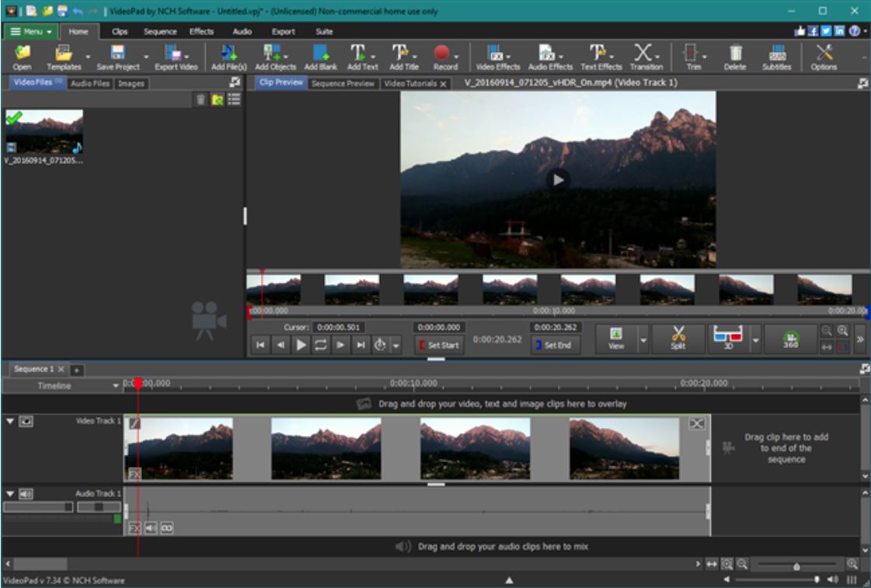Click the Set Start button
The height and width of the screenshot is (588, 871).
(x=439, y=345)
